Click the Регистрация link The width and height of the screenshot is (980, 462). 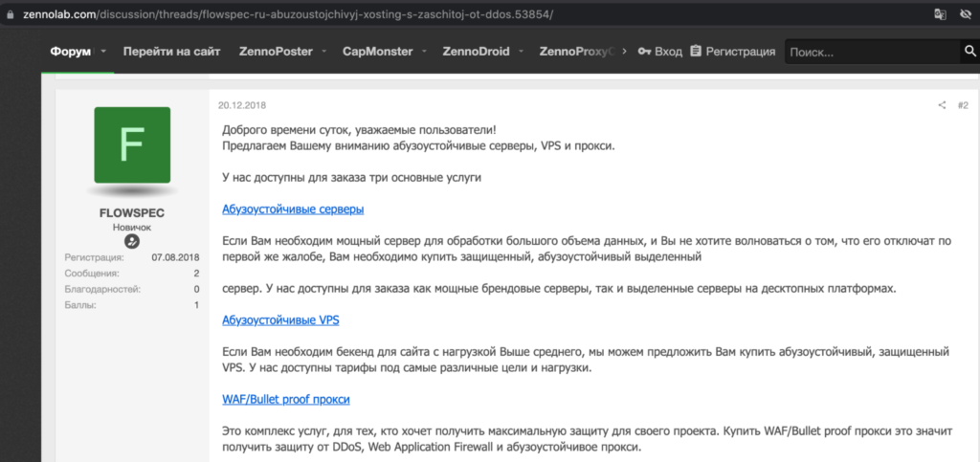point(741,52)
